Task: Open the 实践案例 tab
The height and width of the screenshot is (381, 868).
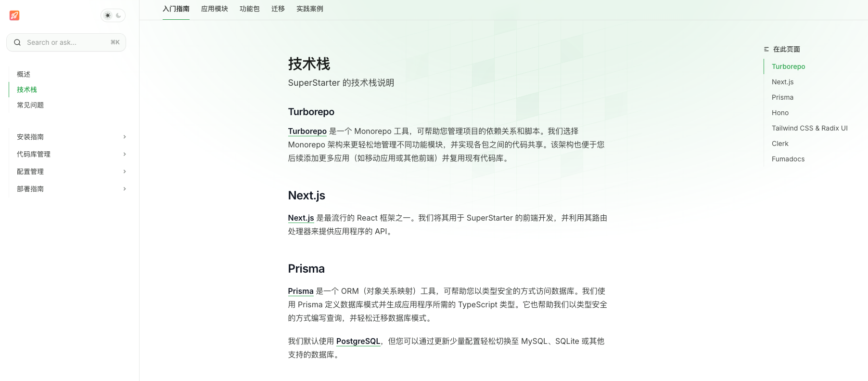Action: [x=310, y=9]
